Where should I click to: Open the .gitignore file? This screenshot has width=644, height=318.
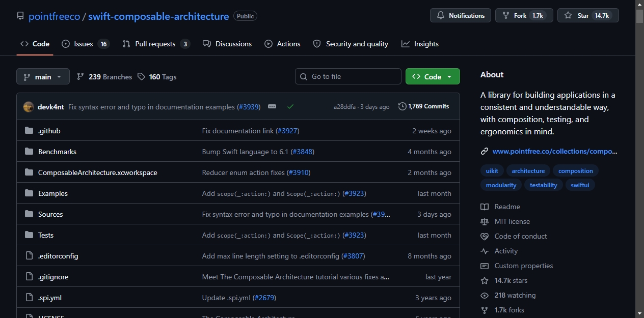coord(53,277)
